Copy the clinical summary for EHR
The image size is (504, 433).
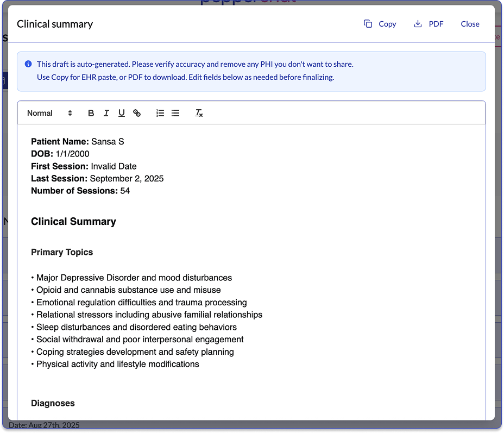[x=380, y=24]
